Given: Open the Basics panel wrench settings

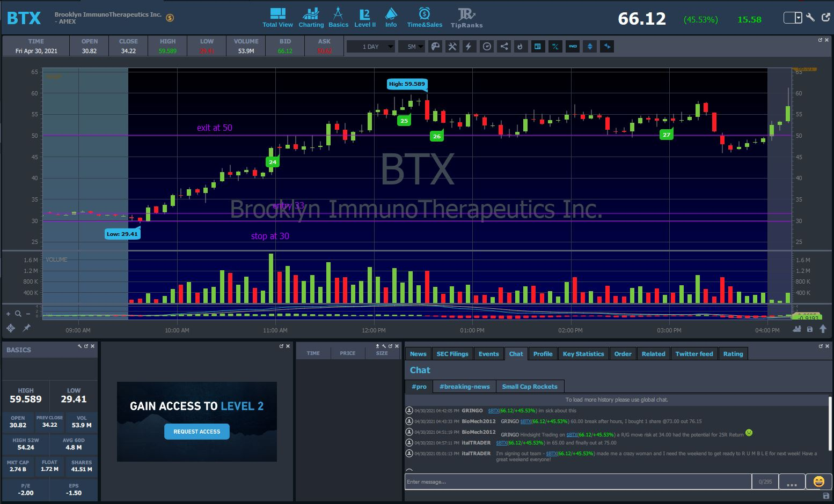Looking at the screenshot, I should (x=79, y=346).
